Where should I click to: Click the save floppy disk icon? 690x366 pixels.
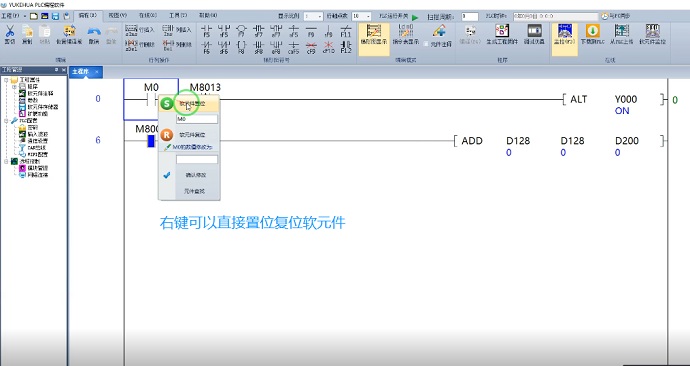(55, 16)
